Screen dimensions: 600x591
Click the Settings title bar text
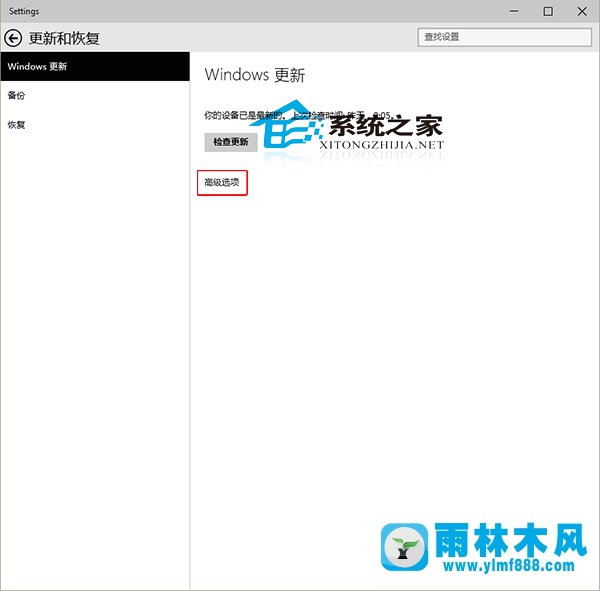click(24, 11)
